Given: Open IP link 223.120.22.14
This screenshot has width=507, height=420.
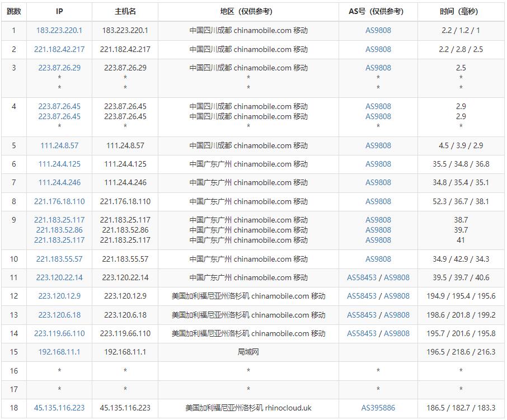Looking at the screenshot, I should coord(59,277).
